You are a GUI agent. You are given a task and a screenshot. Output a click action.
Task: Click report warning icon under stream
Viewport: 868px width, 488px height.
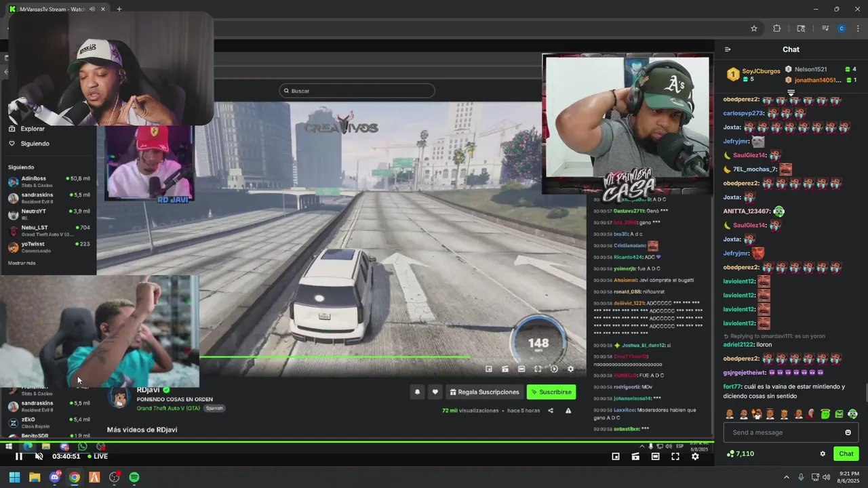tap(568, 411)
